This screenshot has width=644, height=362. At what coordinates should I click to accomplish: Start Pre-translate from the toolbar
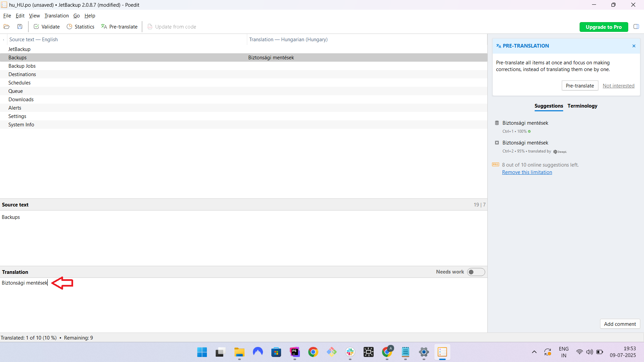(x=119, y=27)
